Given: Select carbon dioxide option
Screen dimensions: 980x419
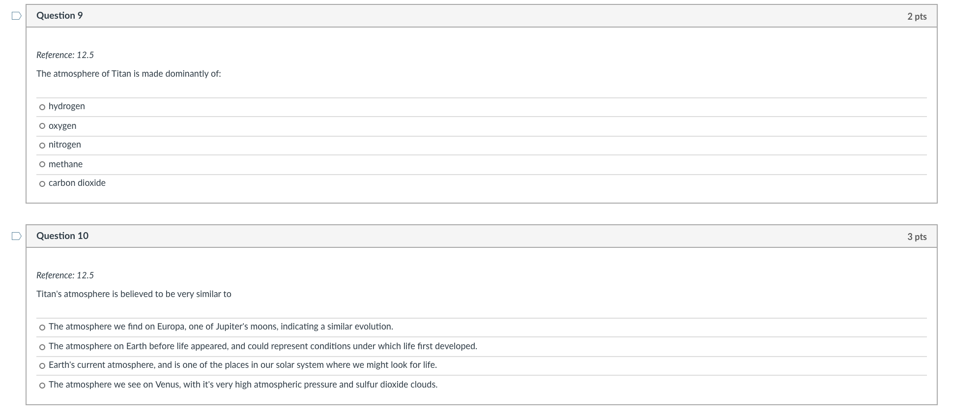Looking at the screenshot, I should (x=42, y=184).
